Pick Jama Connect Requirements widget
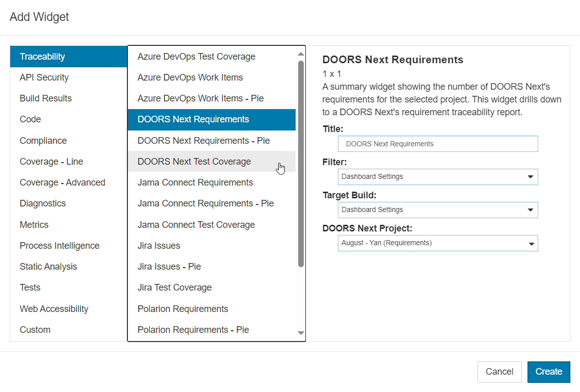580x392 pixels. [x=212, y=182]
